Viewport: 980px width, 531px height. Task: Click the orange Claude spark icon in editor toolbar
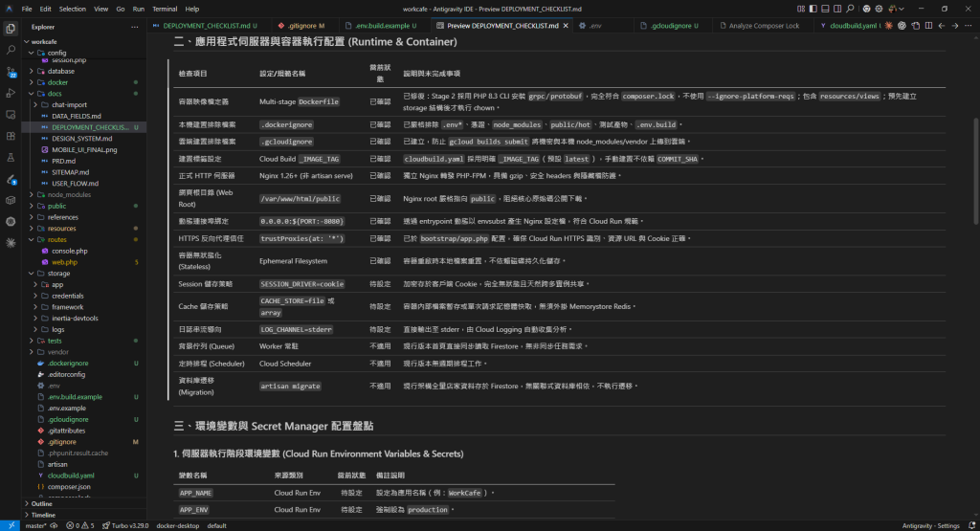pyautogui.click(x=889, y=26)
